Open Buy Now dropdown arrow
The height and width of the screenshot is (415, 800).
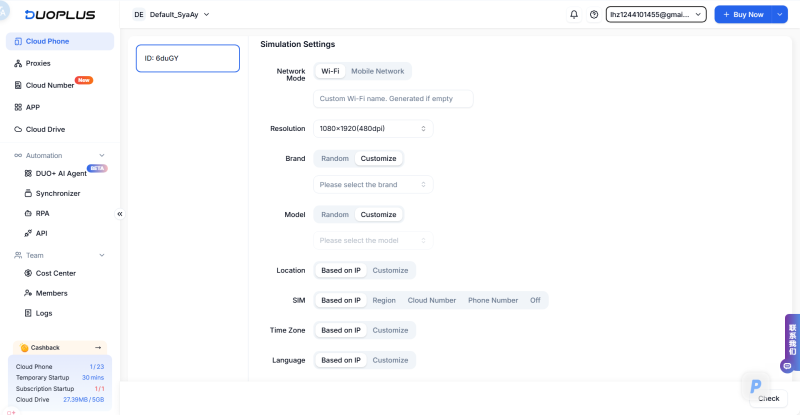(780, 15)
